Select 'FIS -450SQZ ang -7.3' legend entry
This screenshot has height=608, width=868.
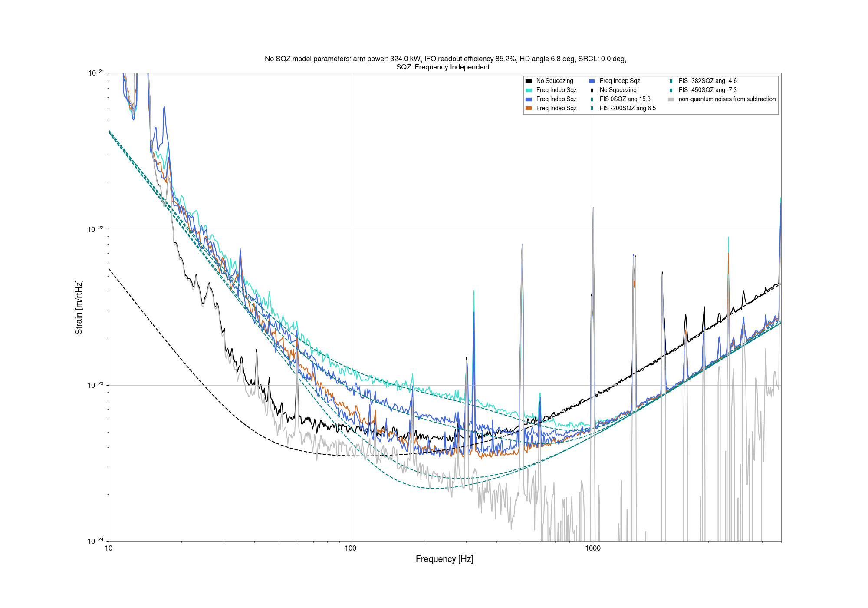[x=707, y=90]
